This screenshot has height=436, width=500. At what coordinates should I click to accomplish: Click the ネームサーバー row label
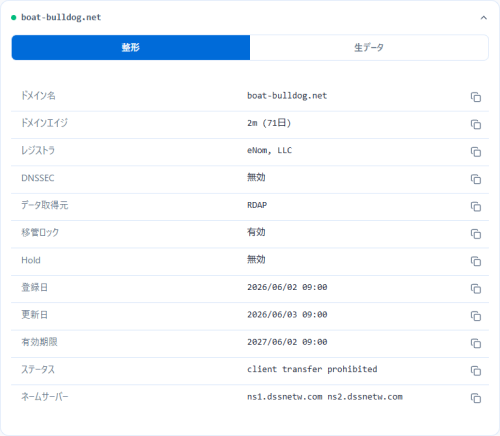[45, 396]
